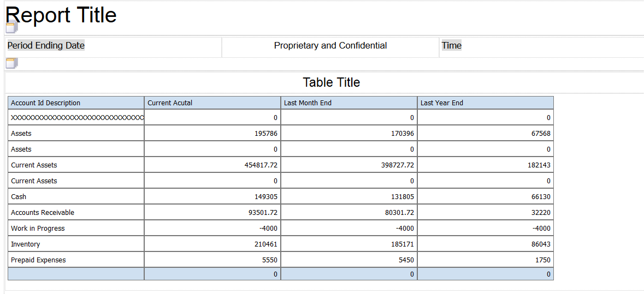Select the XXXXXXXX placeholder cell
This screenshot has height=294, width=644.
(76, 118)
